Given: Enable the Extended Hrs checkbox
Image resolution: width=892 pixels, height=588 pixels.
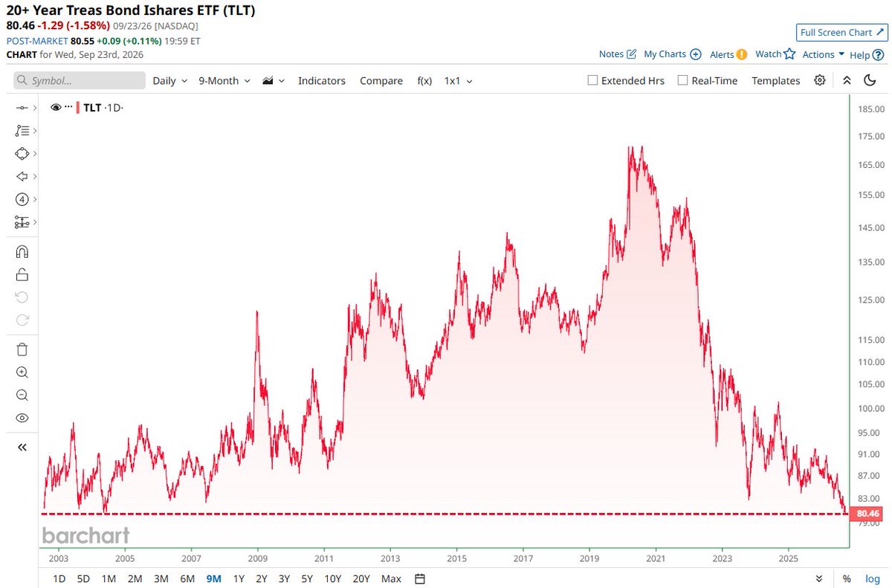Looking at the screenshot, I should pyautogui.click(x=592, y=80).
